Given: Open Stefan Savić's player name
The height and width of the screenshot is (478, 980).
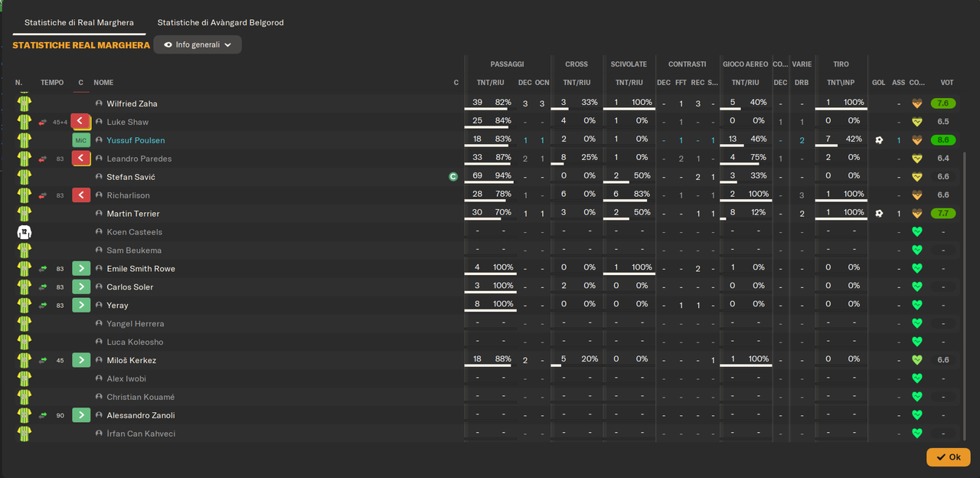Looking at the screenshot, I should tap(131, 177).
